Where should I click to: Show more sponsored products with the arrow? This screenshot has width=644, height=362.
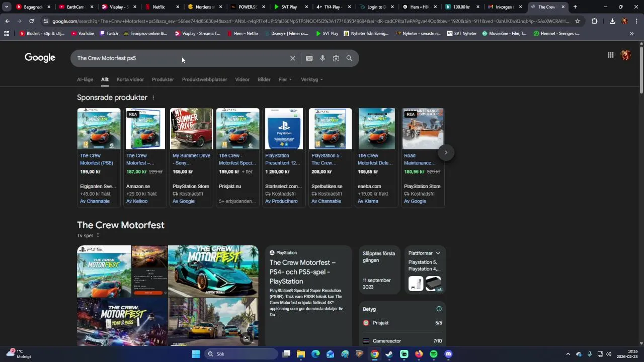pyautogui.click(x=446, y=152)
